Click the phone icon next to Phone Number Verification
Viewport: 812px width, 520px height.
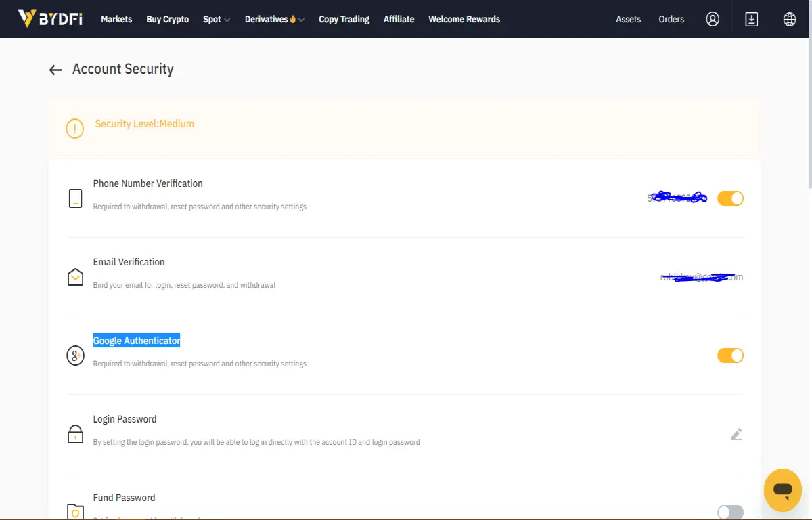pos(75,198)
